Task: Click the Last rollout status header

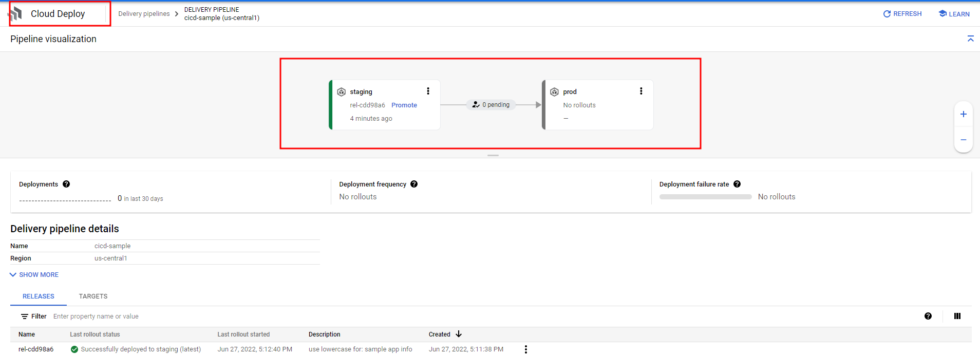Action: point(95,334)
